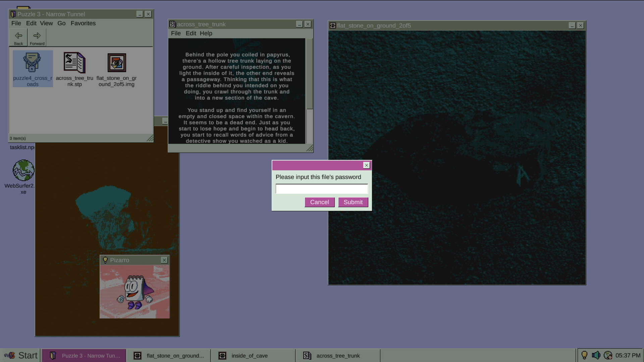644x362 pixels.
Task: Click the globe icon in the system tray
Action: coord(608,355)
